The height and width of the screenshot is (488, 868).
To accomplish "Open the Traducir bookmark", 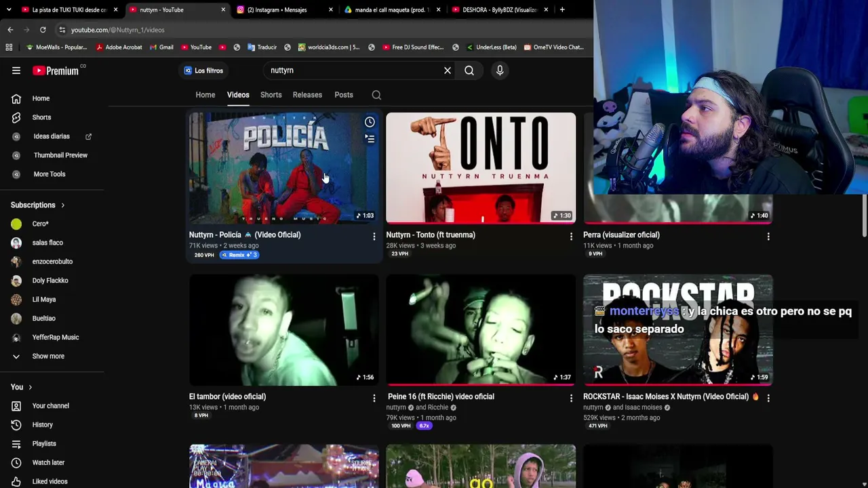I will pyautogui.click(x=262, y=47).
